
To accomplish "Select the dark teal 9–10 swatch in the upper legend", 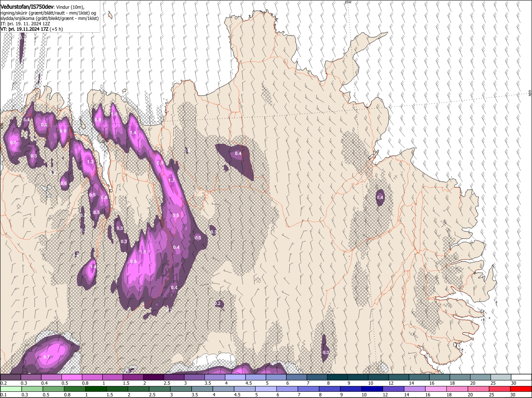I will coord(358,377).
